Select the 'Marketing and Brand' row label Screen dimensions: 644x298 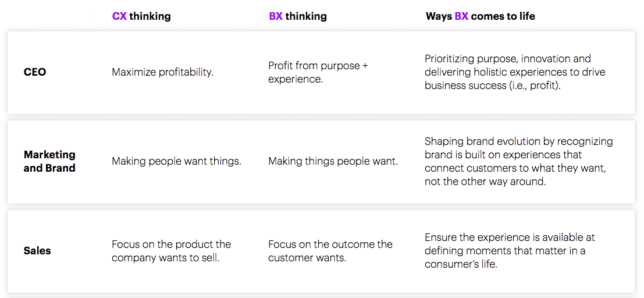[49, 161]
